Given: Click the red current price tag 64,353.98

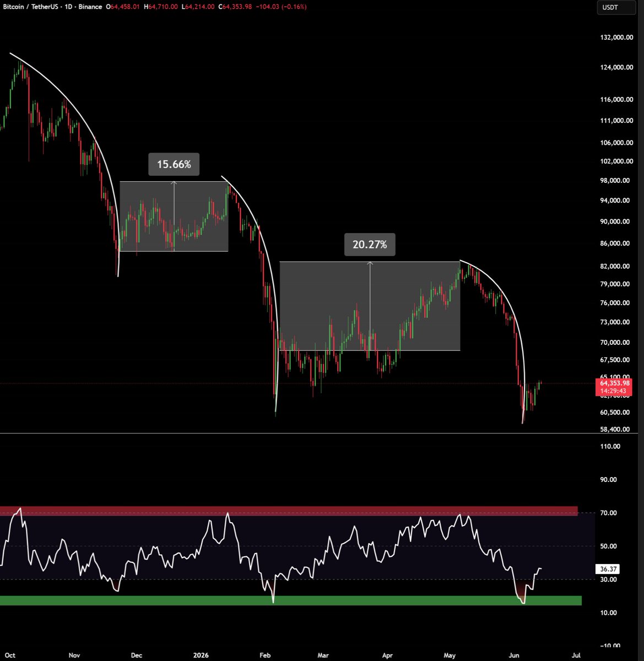Looking at the screenshot, I should tap(613, 387).
